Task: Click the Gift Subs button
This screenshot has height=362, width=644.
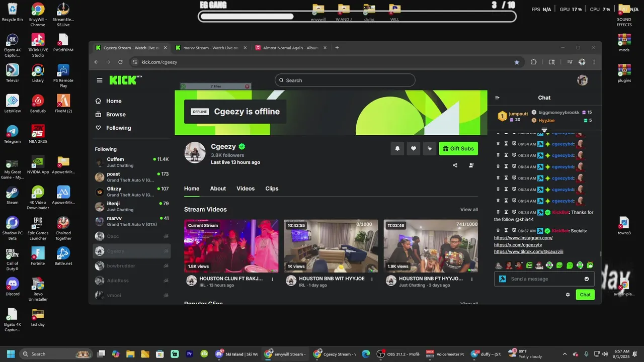Action: coord(458,148)
